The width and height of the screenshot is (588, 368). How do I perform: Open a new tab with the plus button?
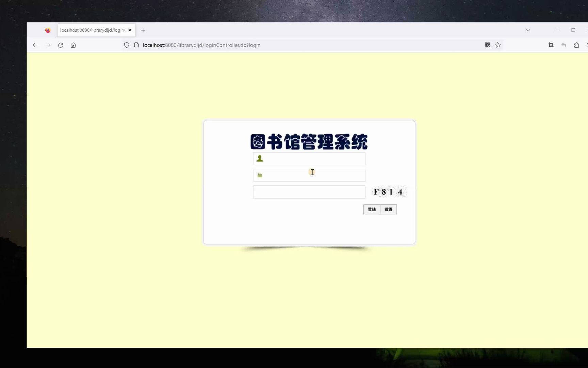143,30
